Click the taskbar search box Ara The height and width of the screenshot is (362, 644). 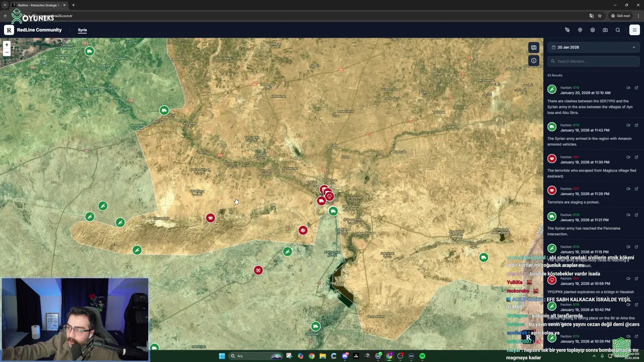click(x=255, y=356)
